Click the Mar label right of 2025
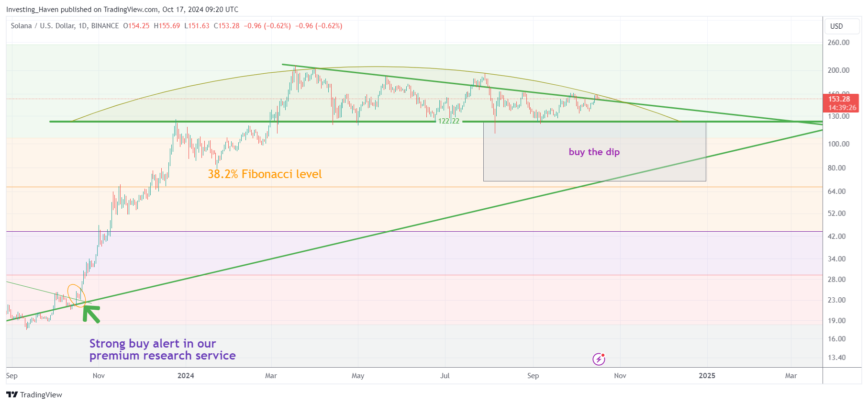The image size is (868, 405). pyautogui.click(x=791, y=376)
